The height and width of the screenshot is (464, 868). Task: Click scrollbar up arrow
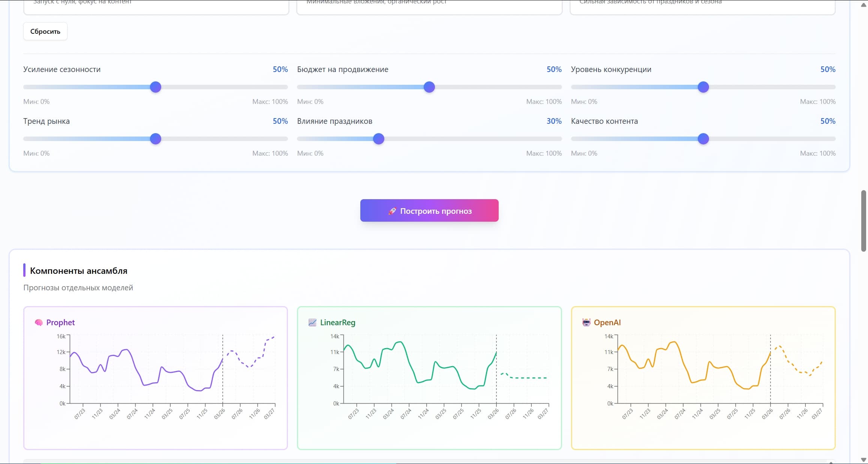tap(864, 5)
